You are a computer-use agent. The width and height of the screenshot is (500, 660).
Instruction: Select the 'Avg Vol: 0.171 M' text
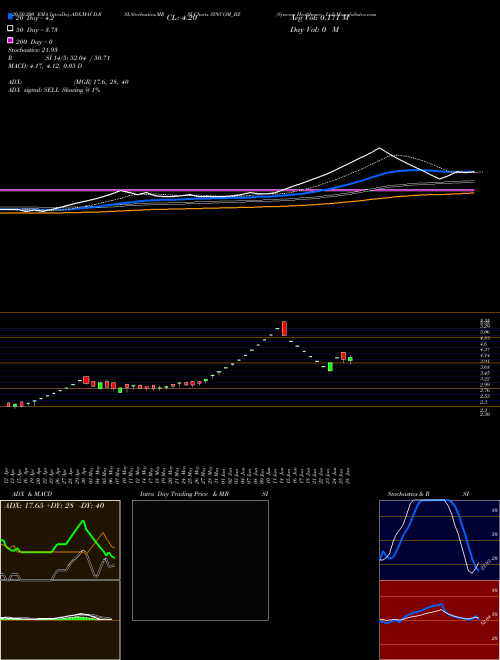tap(319, 18)
